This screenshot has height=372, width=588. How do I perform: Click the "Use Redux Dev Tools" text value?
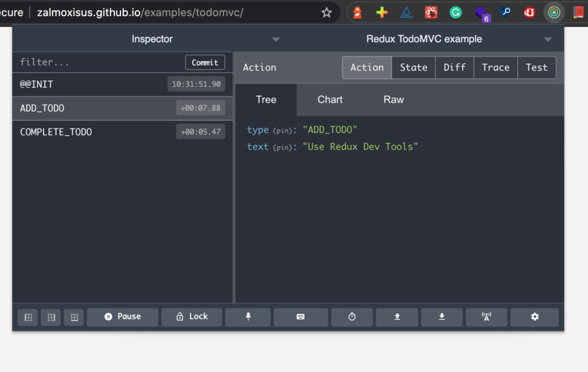click(361, 147)
